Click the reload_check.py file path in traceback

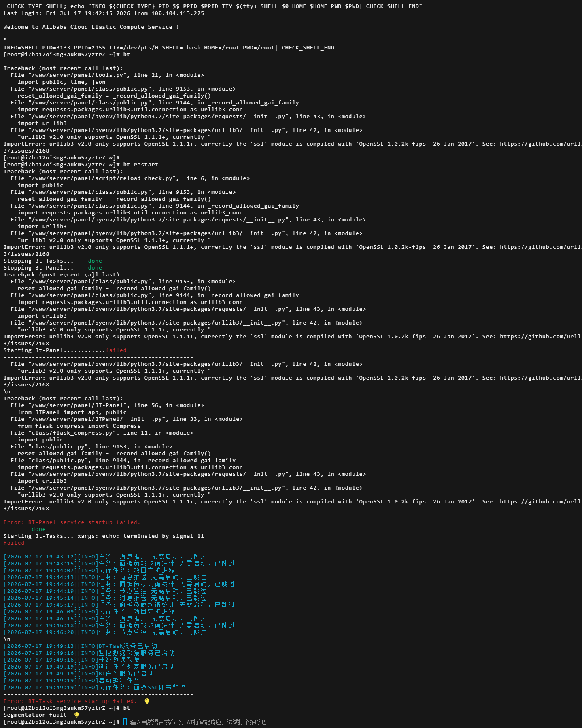(x=130, y=178)
